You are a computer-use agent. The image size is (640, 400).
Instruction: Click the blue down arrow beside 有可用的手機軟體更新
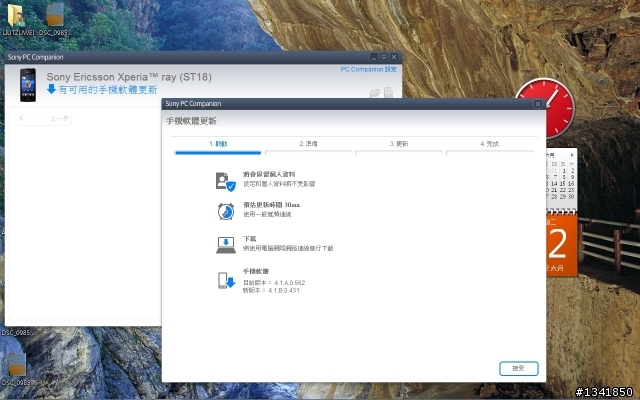pyautogui.click(x=51, y=89)
